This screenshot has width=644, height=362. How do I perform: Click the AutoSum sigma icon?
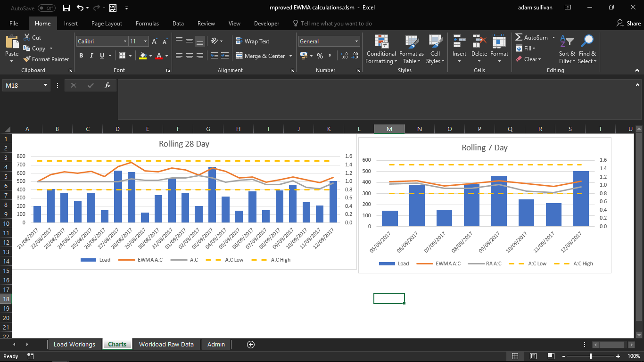(x=519, y=37)
